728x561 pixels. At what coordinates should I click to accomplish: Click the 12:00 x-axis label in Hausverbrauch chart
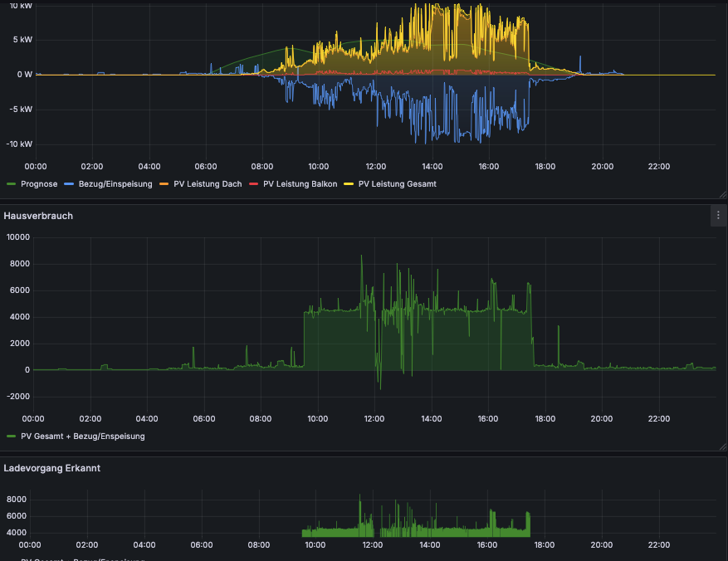pyautogui.click(x=374, y=418)
